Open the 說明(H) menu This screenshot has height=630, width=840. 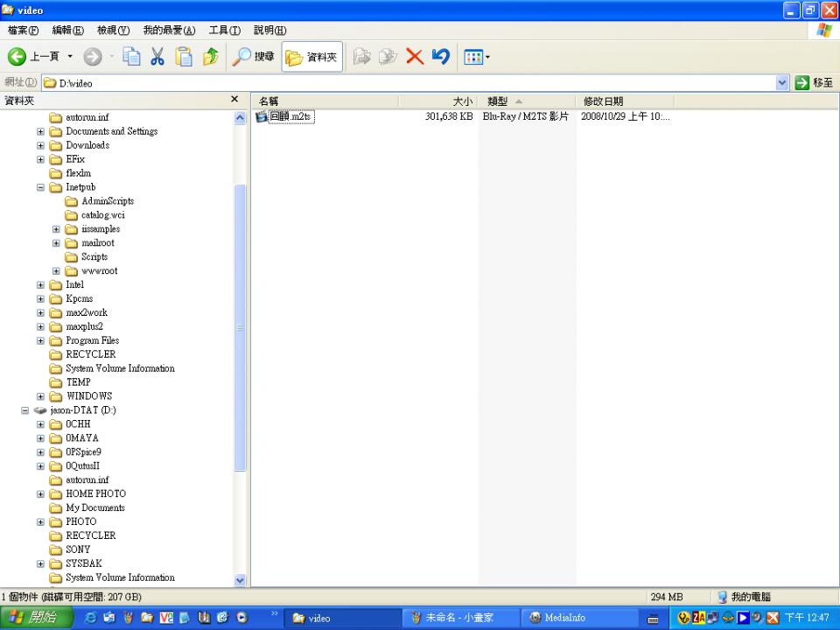tap(270, 31)
